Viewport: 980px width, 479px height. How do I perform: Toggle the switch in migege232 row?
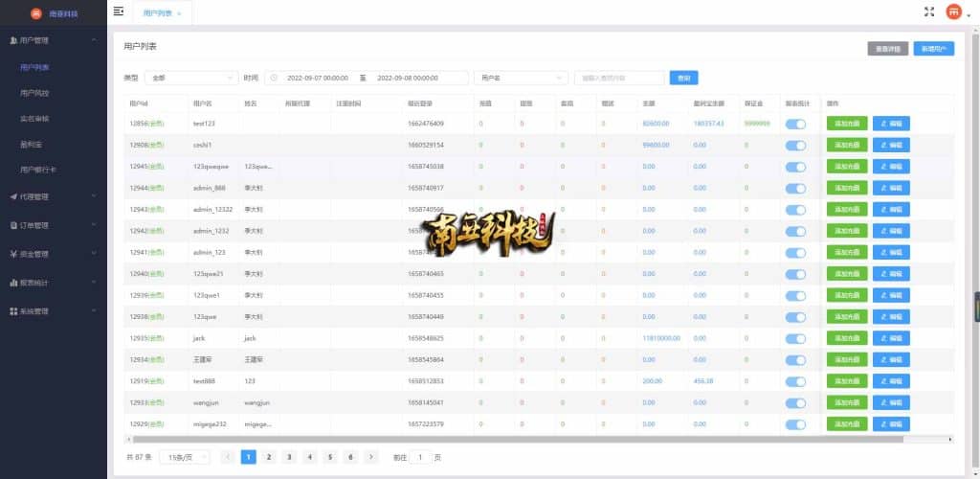pos(795,424)
